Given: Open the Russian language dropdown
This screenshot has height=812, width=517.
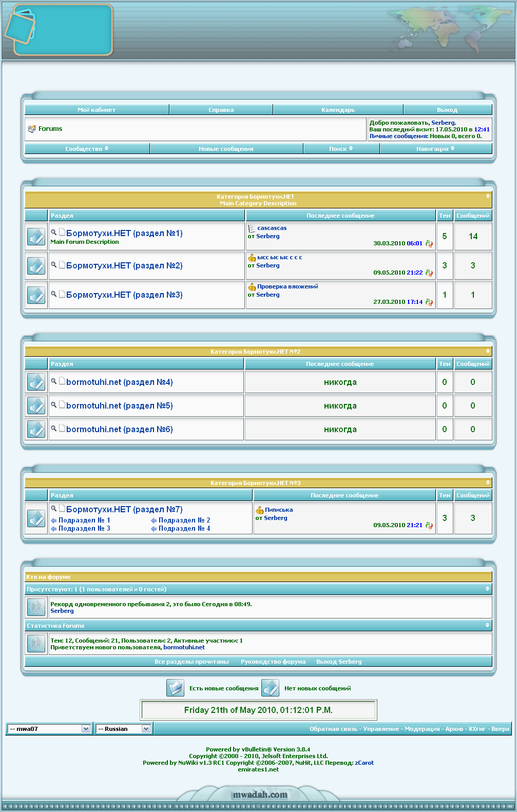Looking at the screenshot, I should (x=123, y=729).
